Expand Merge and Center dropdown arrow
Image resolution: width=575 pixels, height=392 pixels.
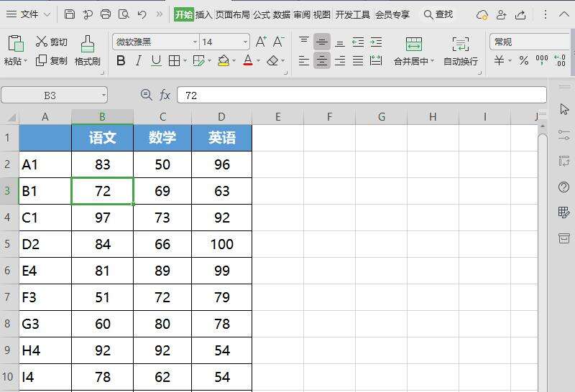point(433,61)
